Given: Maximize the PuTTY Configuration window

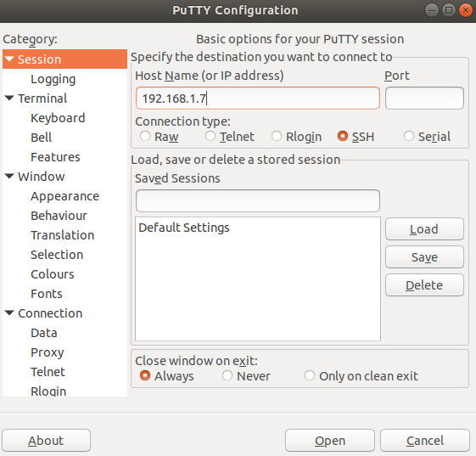Looking at the screenshot, I should [x=449, y=11].
